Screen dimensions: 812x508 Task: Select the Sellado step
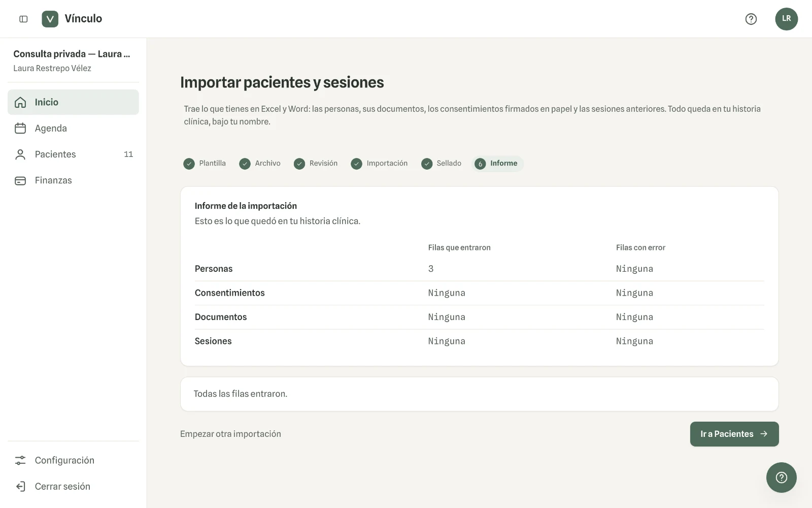(x=441, y=163)
